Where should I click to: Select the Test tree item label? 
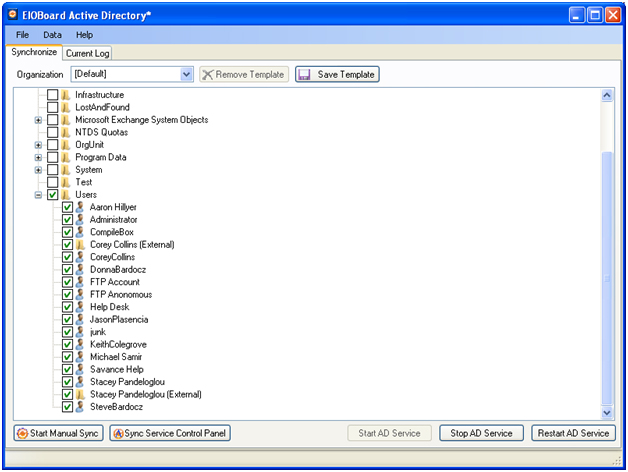pyautogui.click(x=84, y=182)
